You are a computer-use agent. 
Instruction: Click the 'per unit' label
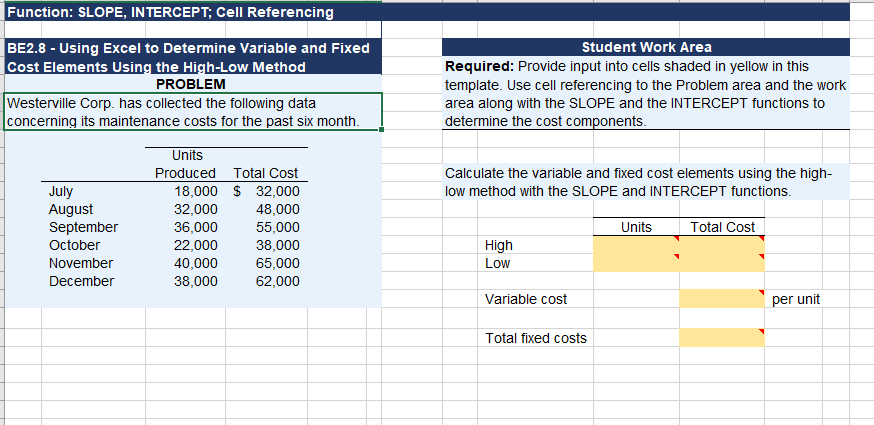(796, 299)
